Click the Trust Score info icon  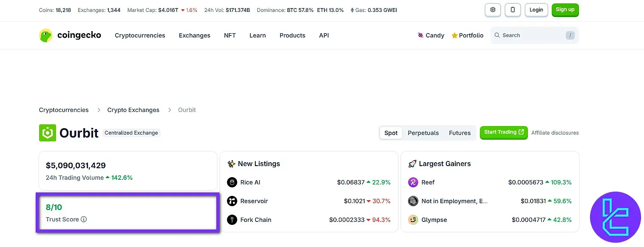tap(84, 219)
